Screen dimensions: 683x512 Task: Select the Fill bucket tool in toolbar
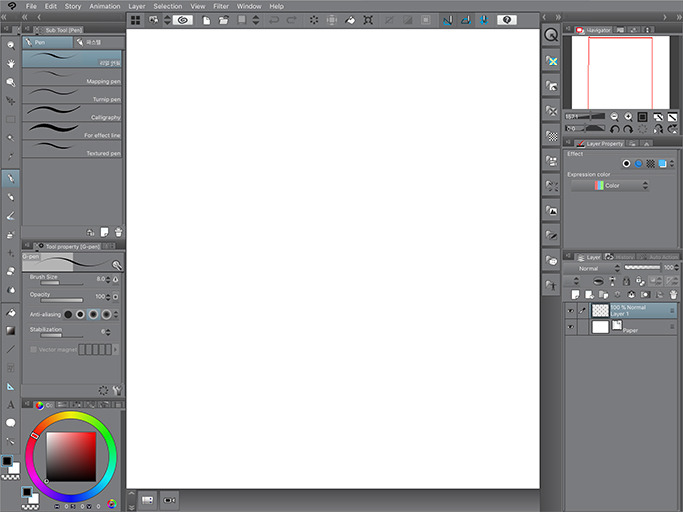(x=10, y=312)
